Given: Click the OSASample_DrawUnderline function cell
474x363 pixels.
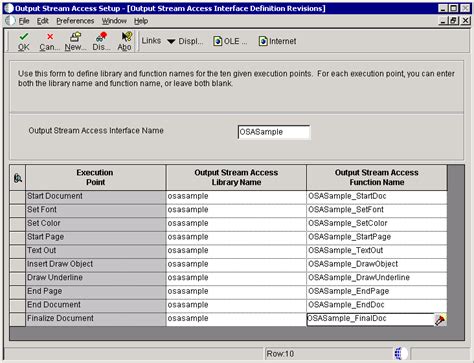Looking at the screenshot, I should pos(377,279).
